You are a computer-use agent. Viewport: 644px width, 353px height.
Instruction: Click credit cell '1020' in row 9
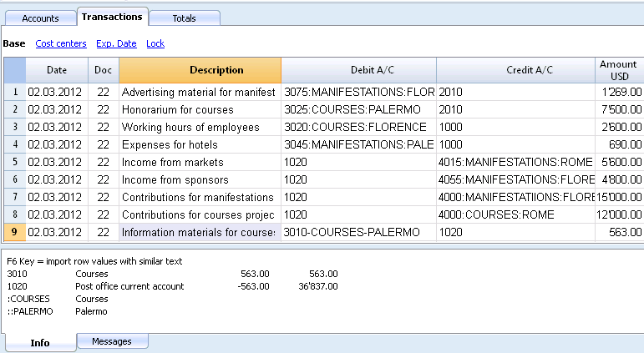[515, 232]
